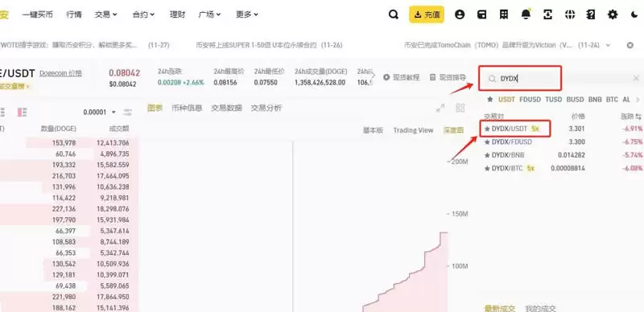Viewport: 644px width, 312px height.
Task: Select the USDT quote tab
Action: (x=506, y=100)
